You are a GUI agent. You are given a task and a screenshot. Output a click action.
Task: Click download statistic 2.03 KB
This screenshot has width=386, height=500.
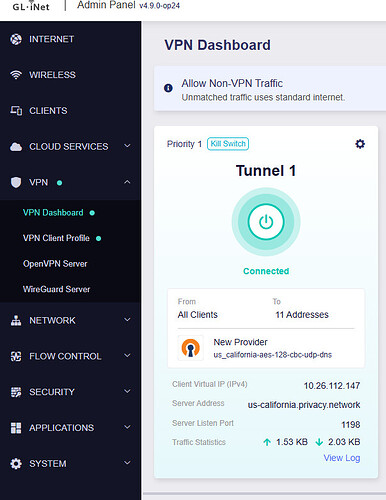(x=344, y=442)
